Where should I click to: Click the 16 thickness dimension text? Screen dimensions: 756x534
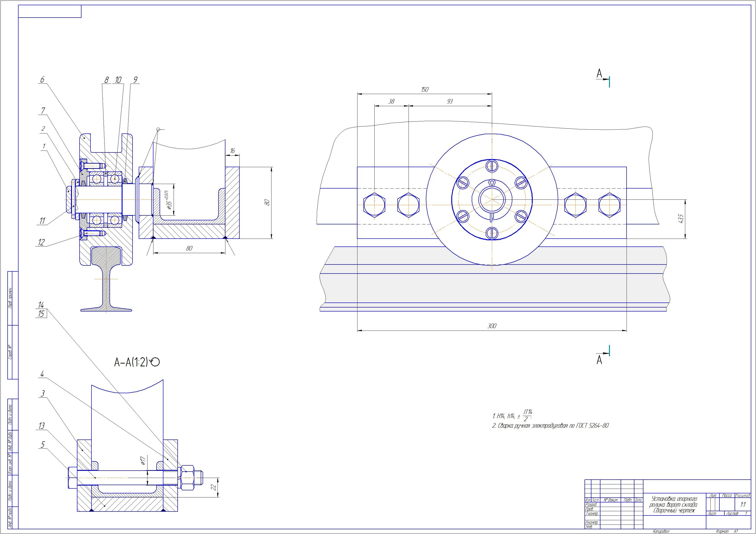click(x=233, y=151)
